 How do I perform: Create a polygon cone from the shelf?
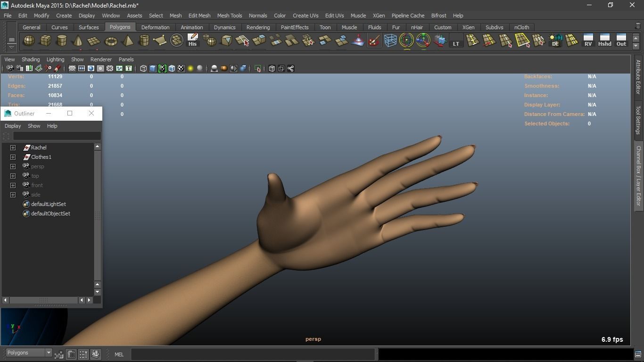[x=78, y=41]
